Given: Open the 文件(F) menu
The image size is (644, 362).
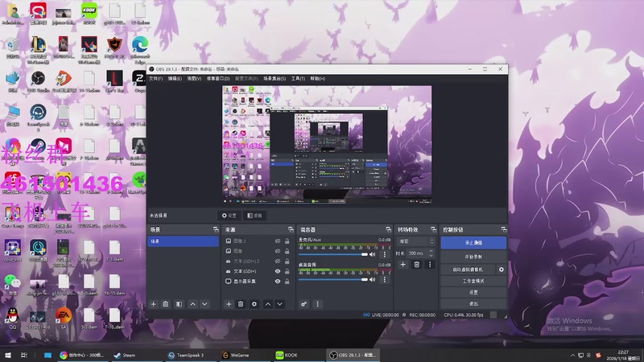Looking at the screenshot, I should [155, 78].
